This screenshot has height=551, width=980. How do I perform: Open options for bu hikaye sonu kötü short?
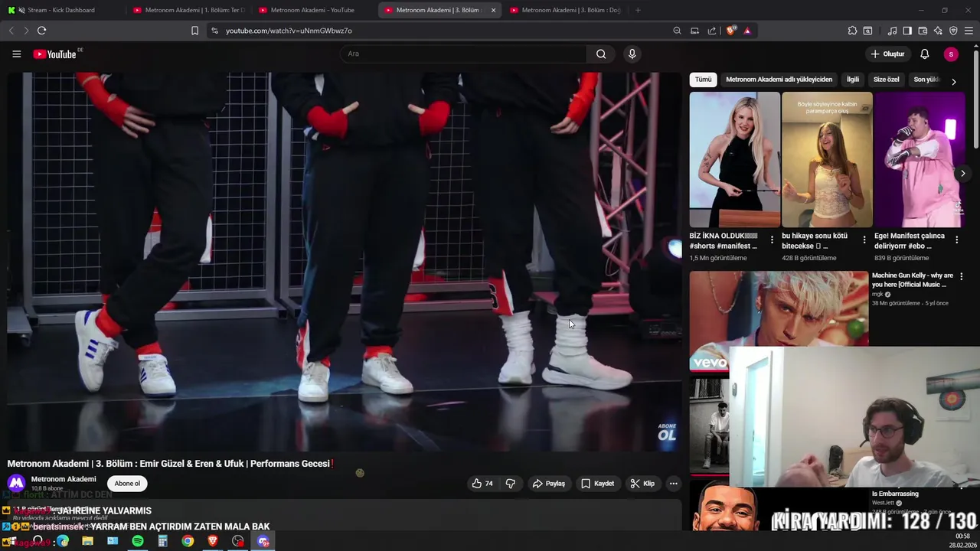pyautogui.click(x=864, y=240)
